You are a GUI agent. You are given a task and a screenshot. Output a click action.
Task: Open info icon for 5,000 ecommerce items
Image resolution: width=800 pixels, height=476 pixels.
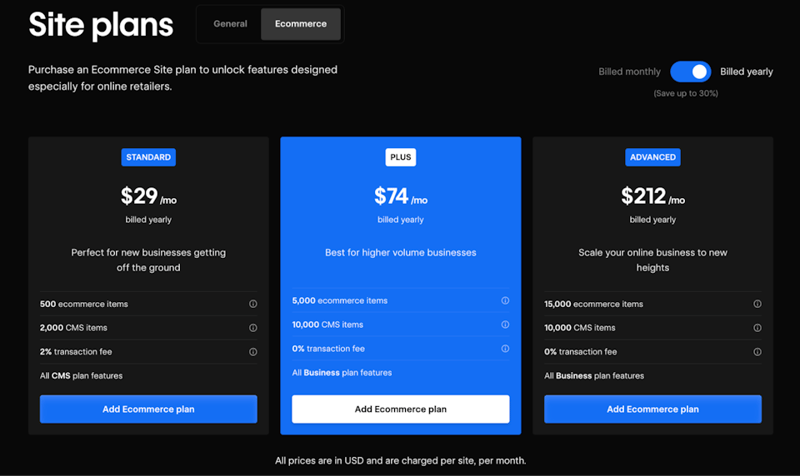505,301
